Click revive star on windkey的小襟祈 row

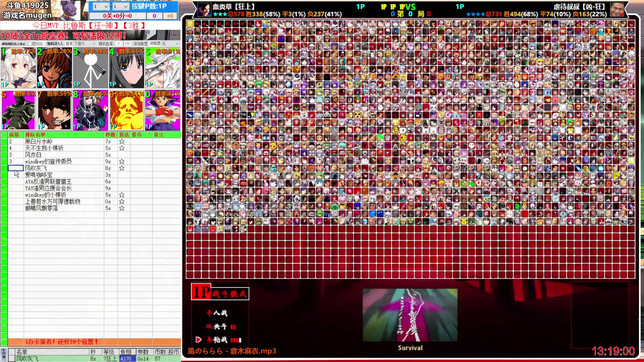point(122,195)
